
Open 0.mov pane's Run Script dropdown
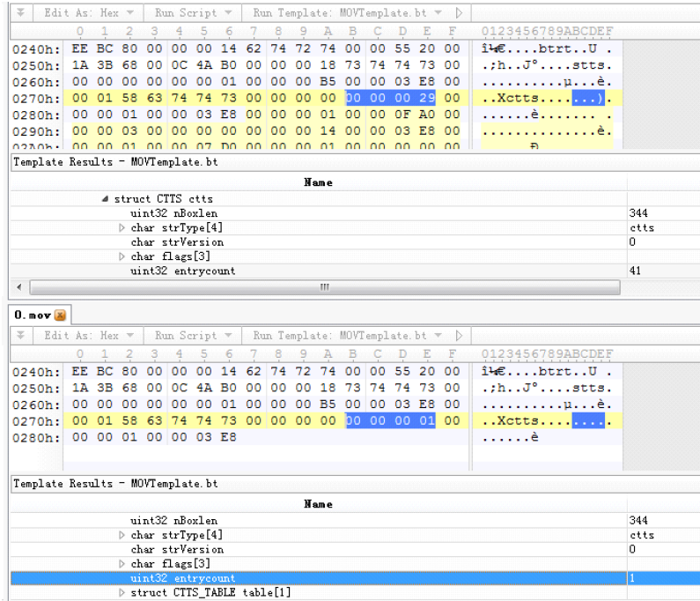(x=194, y=336)
